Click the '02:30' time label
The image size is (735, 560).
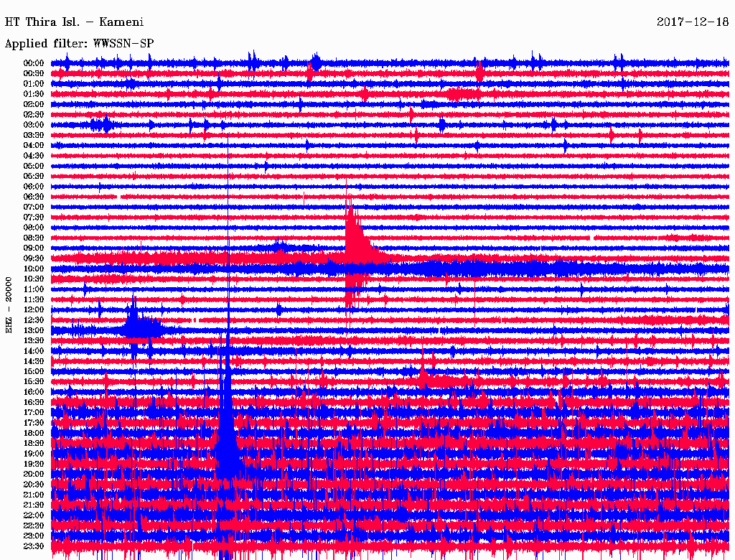34,115
